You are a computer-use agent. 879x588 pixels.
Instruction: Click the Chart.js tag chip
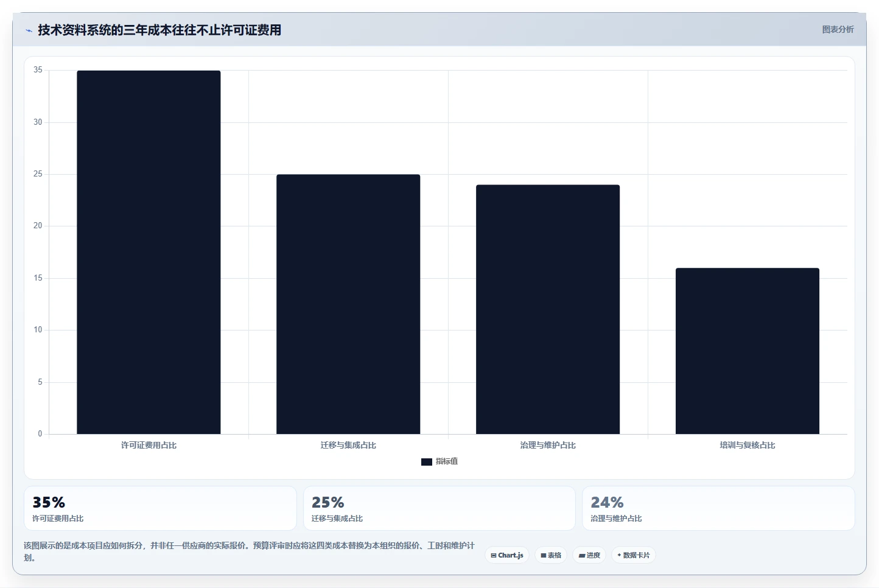pyautogui.click(x=507, y=555)
